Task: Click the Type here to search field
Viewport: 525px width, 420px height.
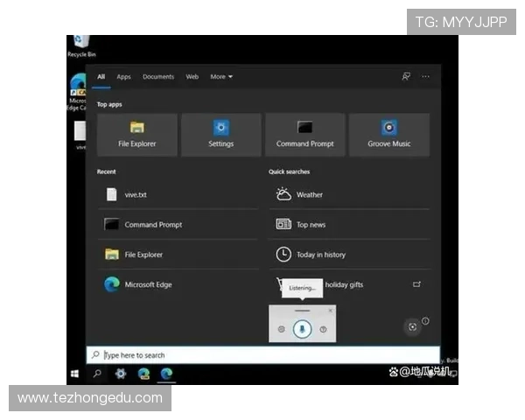Action: click(263, 355)
